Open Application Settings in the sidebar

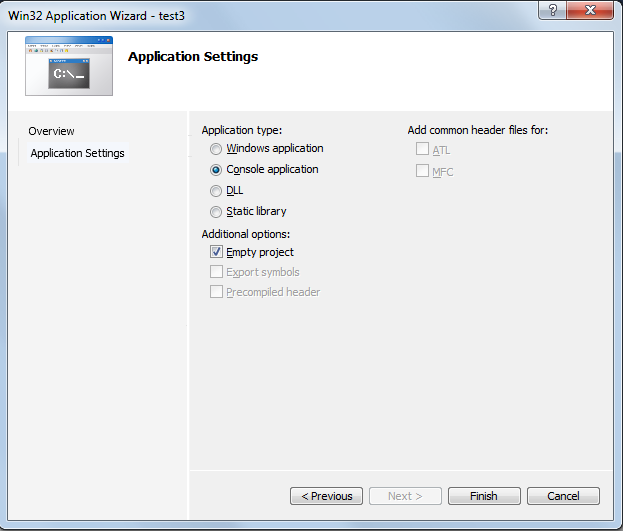click(77, 153)
